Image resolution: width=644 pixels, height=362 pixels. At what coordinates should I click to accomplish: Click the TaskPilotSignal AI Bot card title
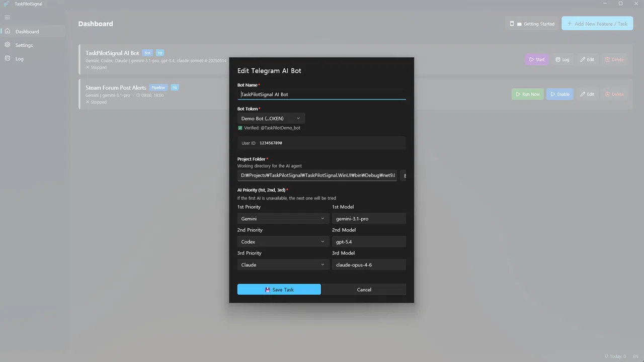click(x=112, y=53)
